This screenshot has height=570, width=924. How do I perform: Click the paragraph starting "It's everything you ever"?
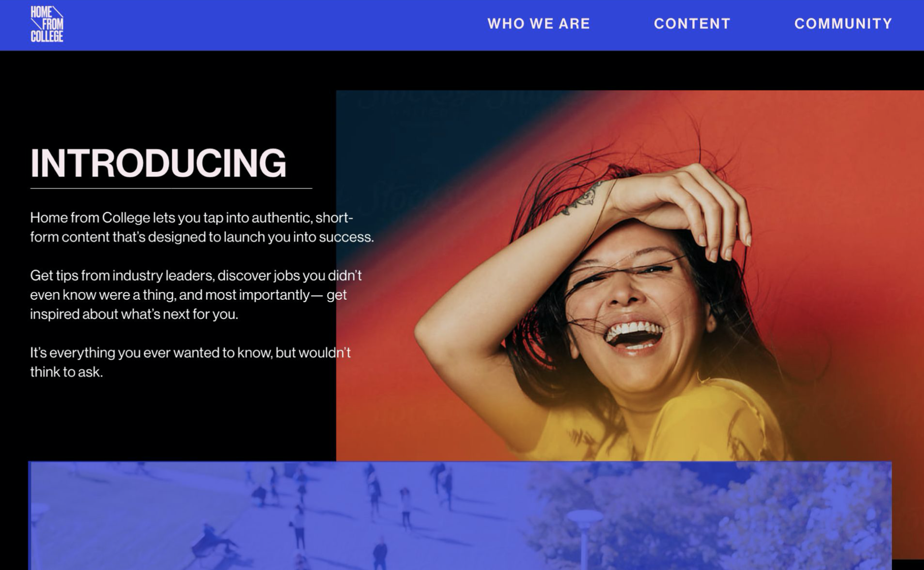point(190,362)
